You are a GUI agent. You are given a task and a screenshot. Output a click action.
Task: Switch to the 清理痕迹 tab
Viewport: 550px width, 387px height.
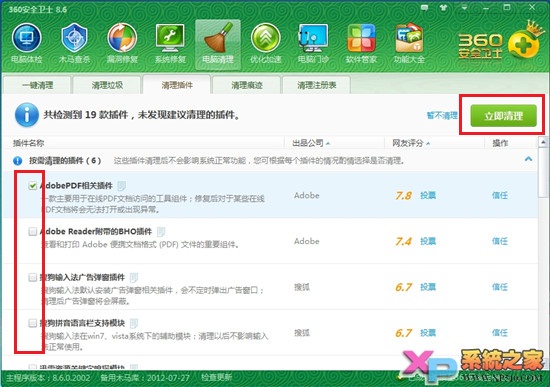247,85
